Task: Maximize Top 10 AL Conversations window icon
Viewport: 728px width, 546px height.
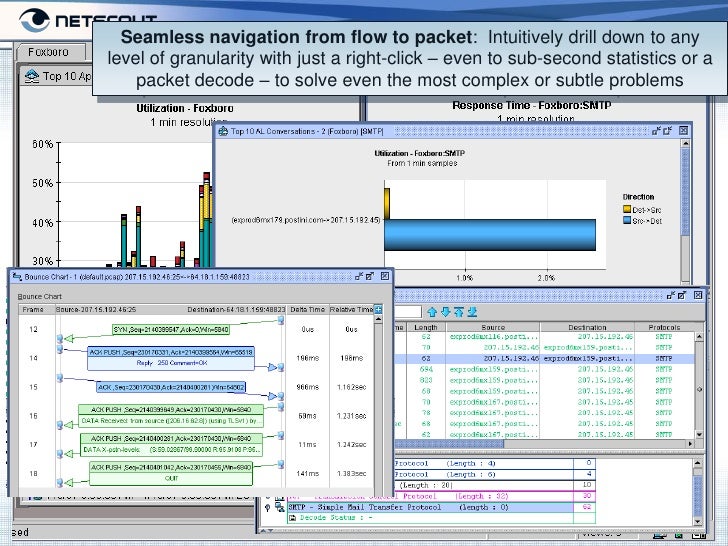Action: tap(668, 131)
